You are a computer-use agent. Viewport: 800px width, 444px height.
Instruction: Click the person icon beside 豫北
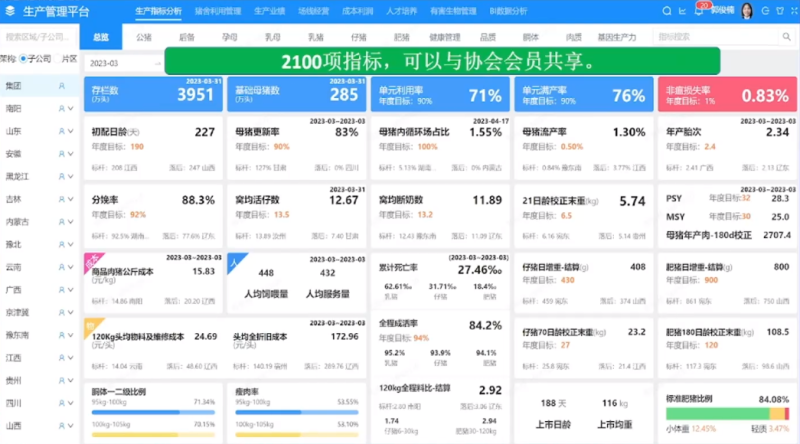coord(62,244)
